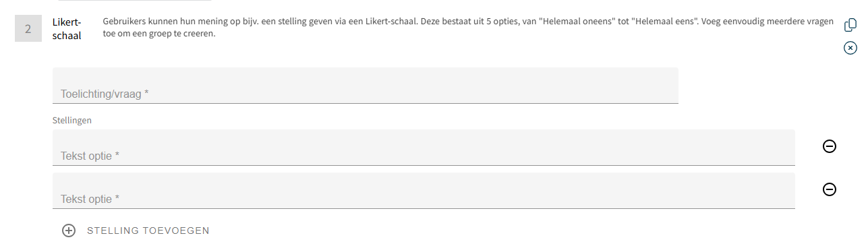868x244 pixels.
Task: Delete the Likert-schaal question with circled X
Action: click(850, 48)
